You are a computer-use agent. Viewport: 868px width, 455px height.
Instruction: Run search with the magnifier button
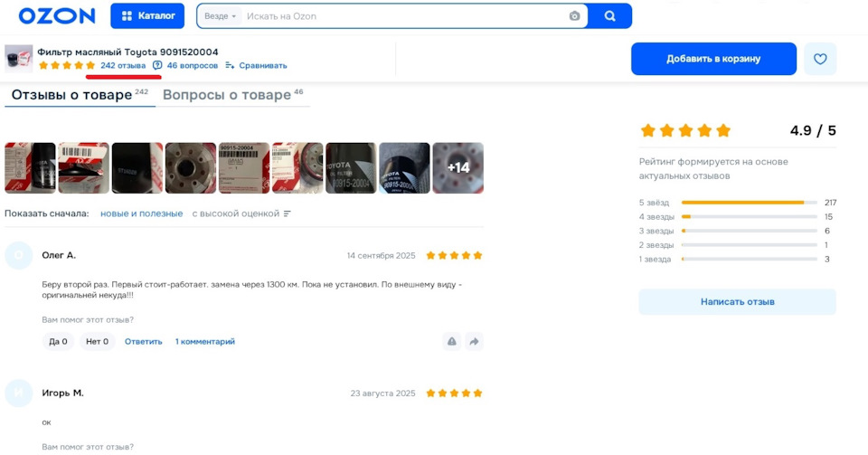(609, 16)
